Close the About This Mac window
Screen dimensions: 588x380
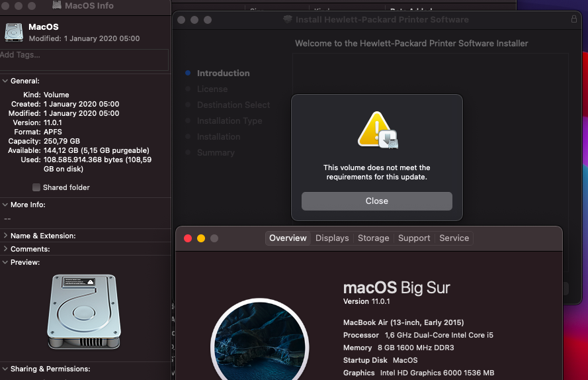[188, 238]
